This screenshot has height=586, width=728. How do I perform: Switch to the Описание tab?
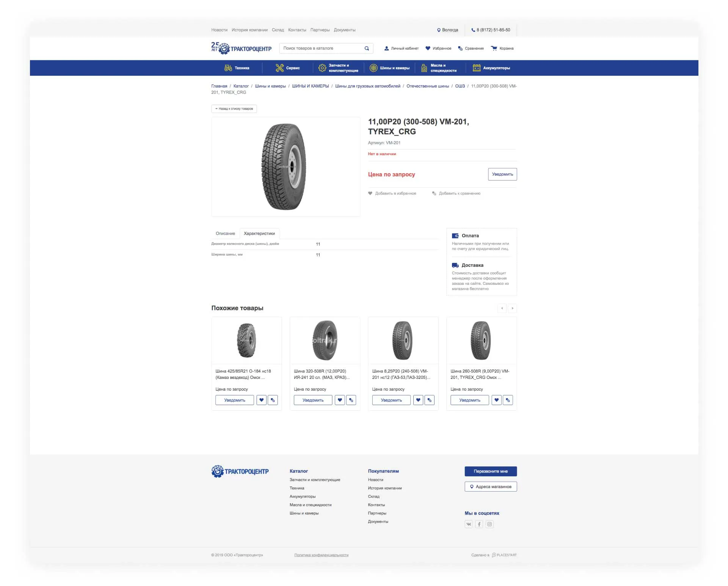click(x=225, y=234)
